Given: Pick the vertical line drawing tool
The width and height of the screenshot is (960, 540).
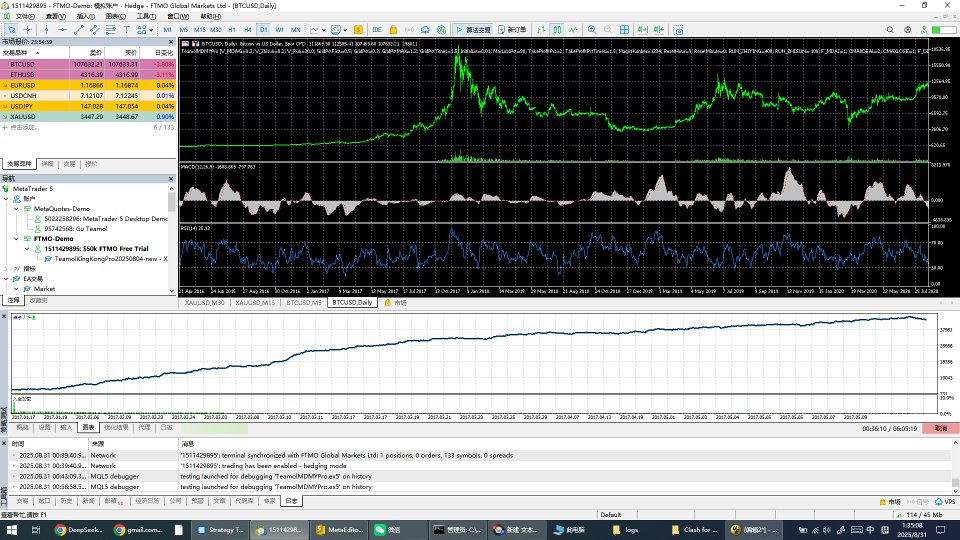Looking at the screenshot, I should coord(47,29).
